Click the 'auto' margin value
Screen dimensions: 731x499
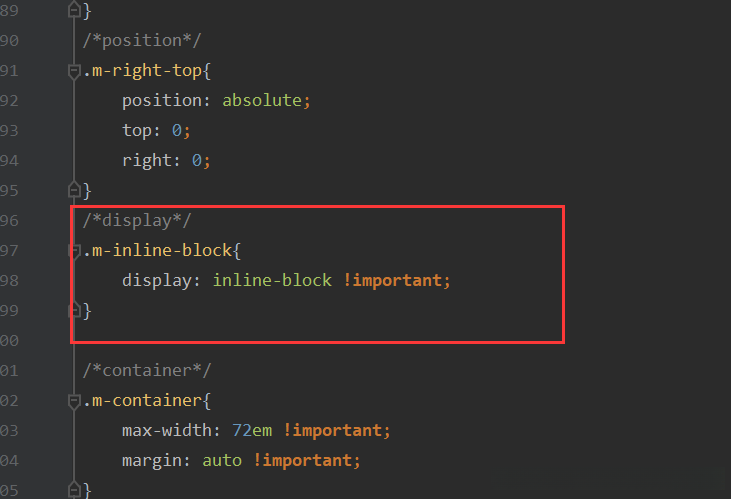pos(222,461)
